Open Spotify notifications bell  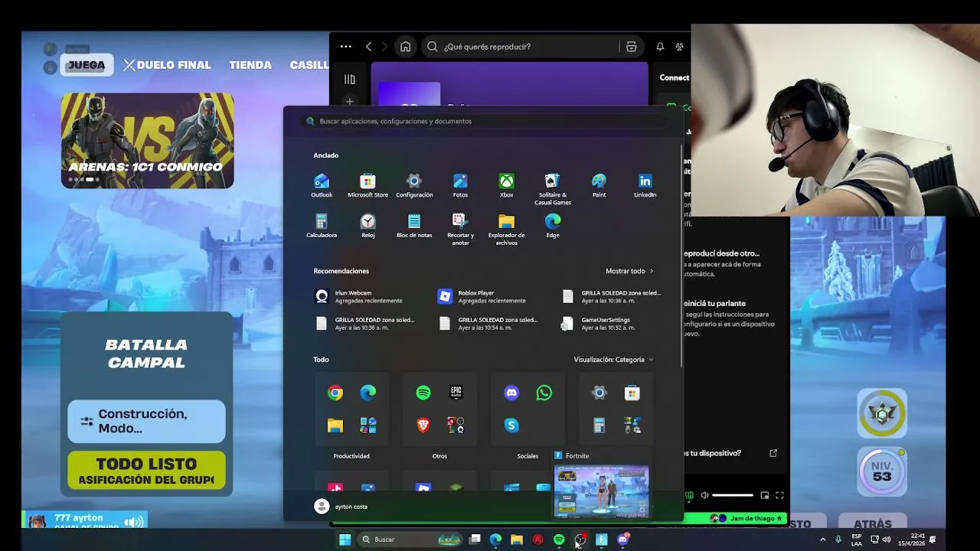point(660,47)
